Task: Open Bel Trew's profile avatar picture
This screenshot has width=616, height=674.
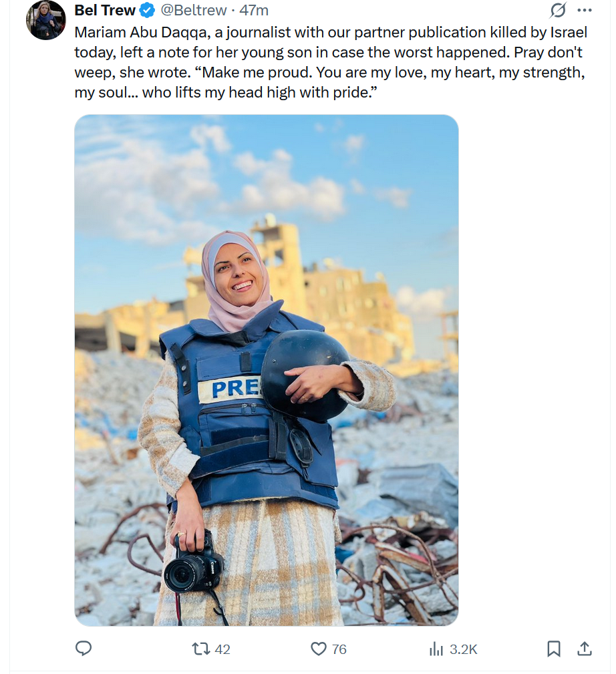Action: pyautogui.click(x=45, y=20)
